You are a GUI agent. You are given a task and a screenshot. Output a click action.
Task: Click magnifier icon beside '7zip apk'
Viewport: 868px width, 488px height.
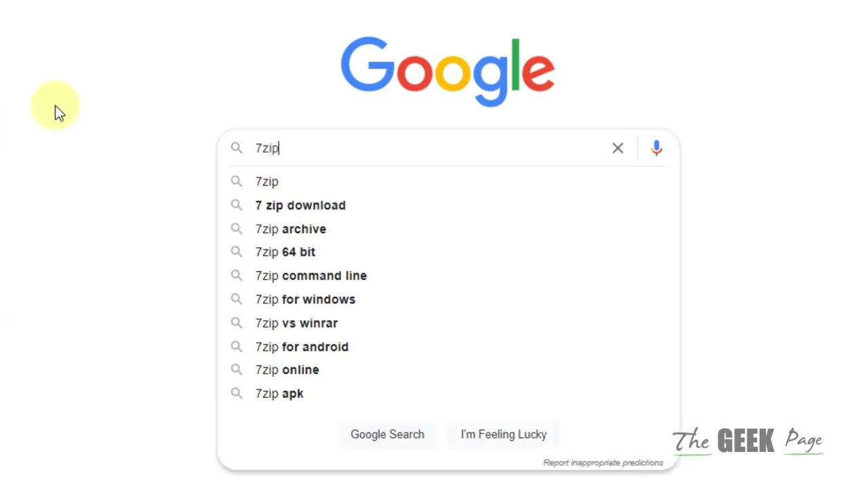(x=236, y=393)
